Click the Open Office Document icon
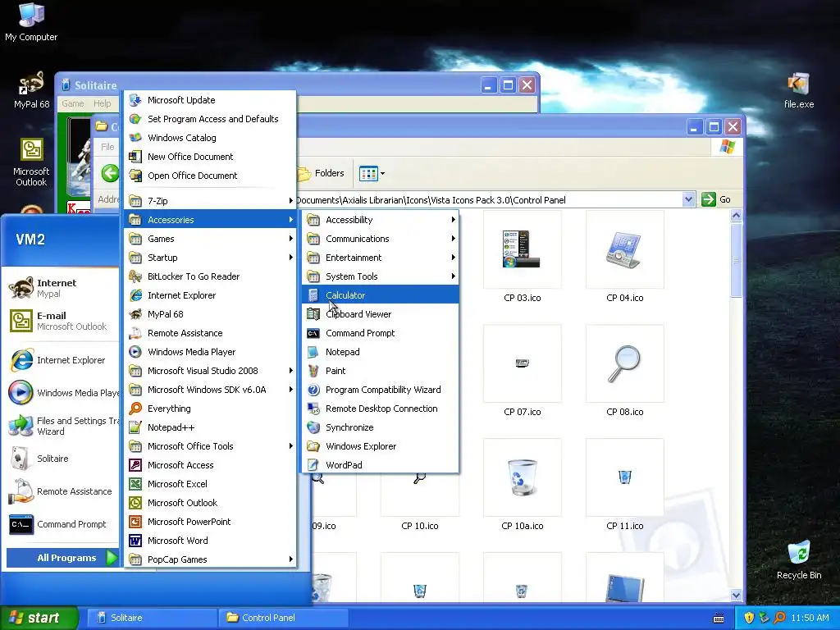Viewport: 840px width, 630px height. 135,176
